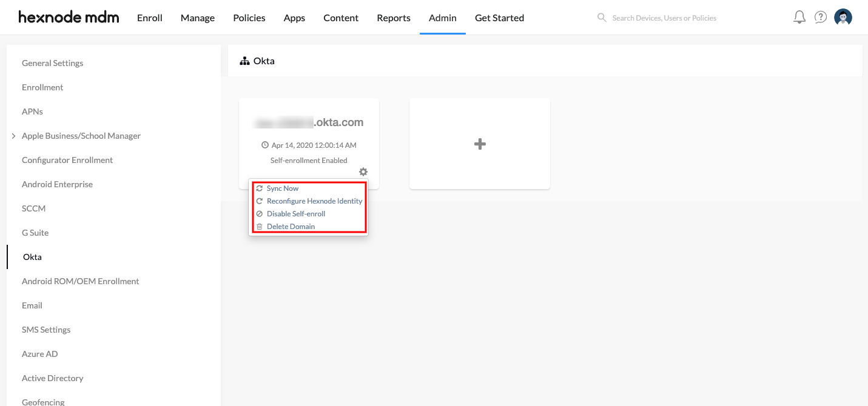The image size is (868, 406).
Task: Click the Delete Domain trash icon
Action: click(x=260, y=227)
